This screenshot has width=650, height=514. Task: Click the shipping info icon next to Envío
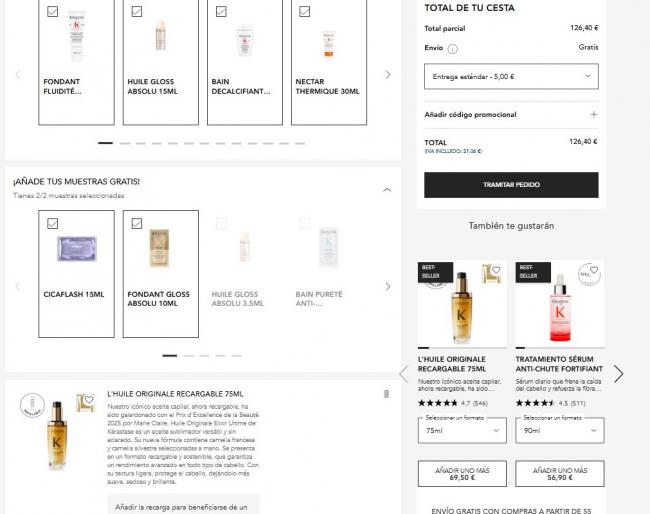(453, 49)
